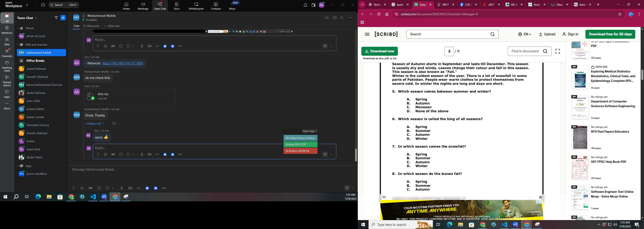Collapse all thread replies
Viewport: 644px width, 229px height.
pyautogui.click(x=95, y=123)
